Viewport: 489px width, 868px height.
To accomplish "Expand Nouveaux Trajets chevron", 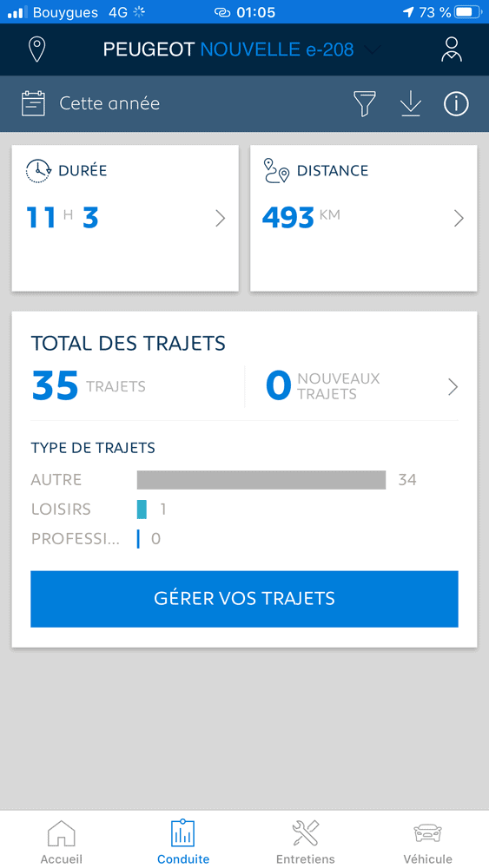I will click(x=453, y=387).
